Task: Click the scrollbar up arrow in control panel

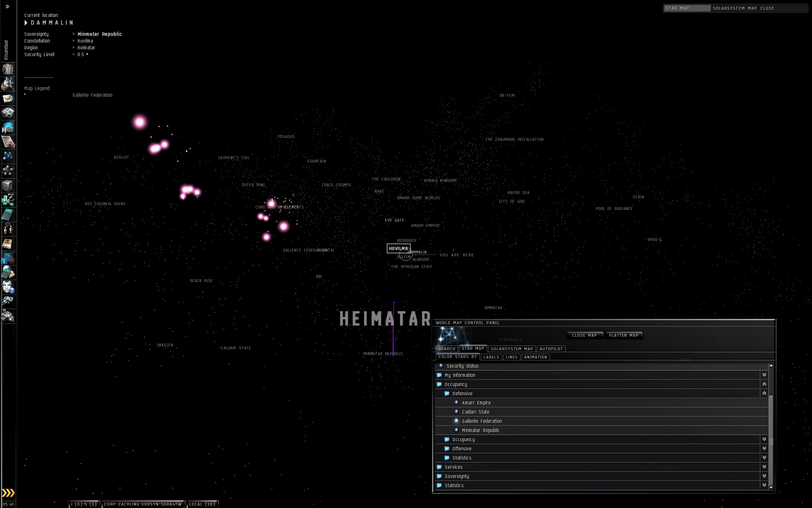Action: (x=771, y=365)
